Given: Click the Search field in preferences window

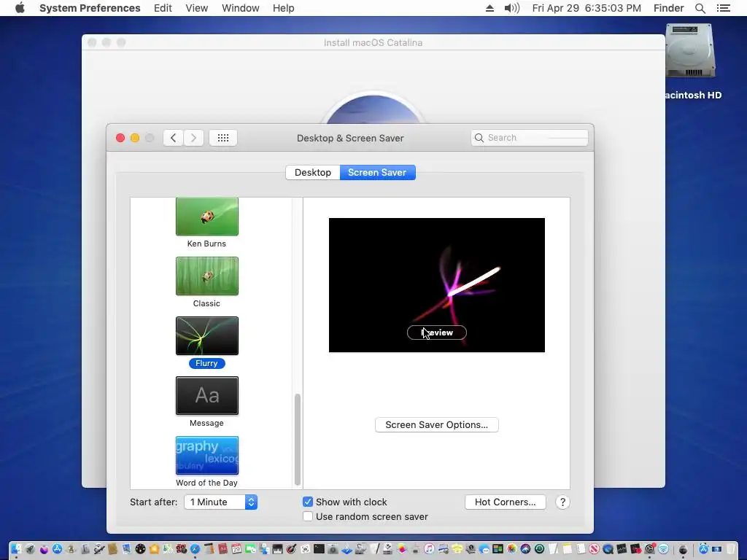Looking at the screenshot, I should [530, 138].
